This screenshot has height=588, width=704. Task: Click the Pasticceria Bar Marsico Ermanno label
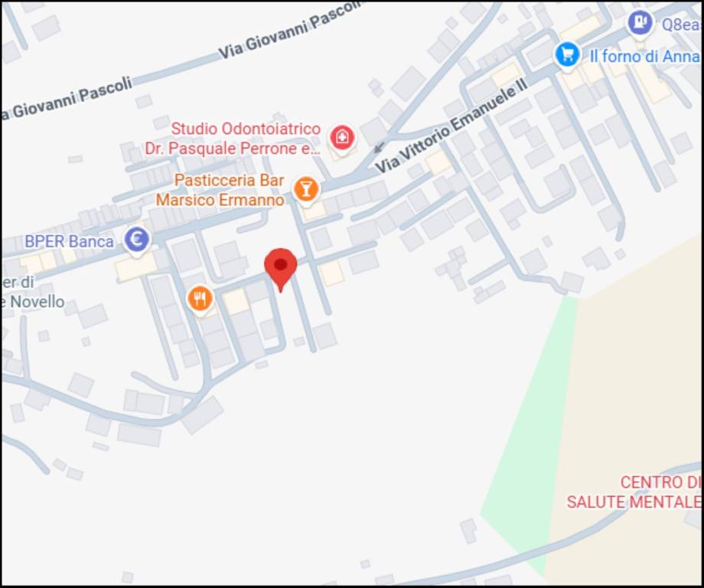(x=220, y=190)
